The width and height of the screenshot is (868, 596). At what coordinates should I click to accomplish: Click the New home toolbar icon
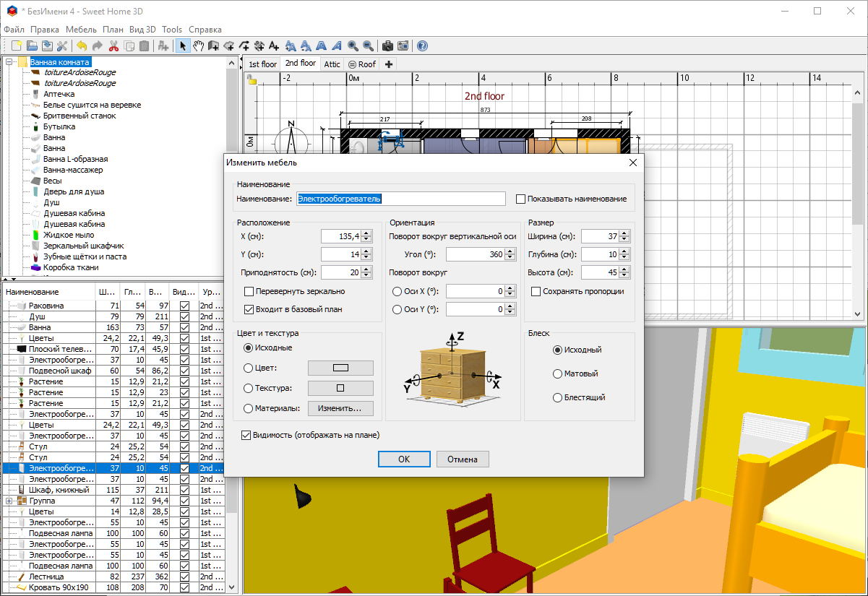point(16,46)
